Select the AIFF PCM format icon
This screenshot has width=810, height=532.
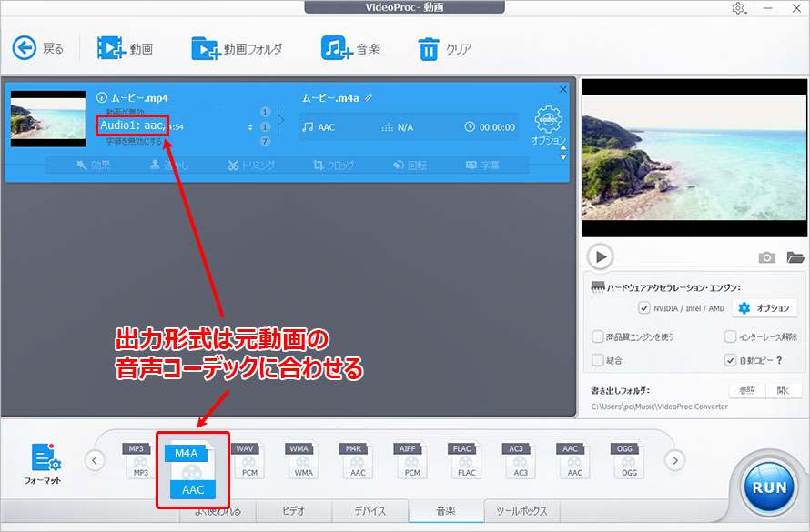(410, 460)
